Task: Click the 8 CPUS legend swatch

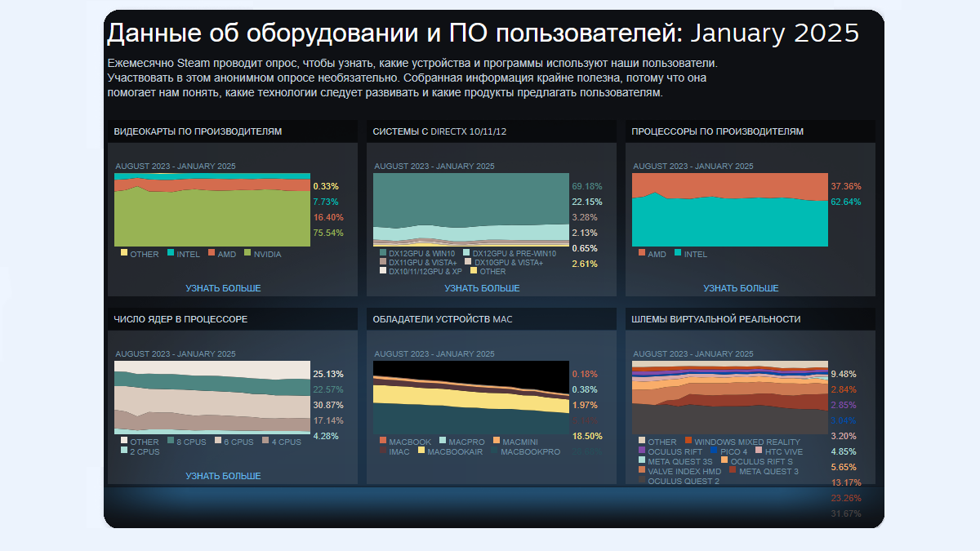Action: click(170, 442)
